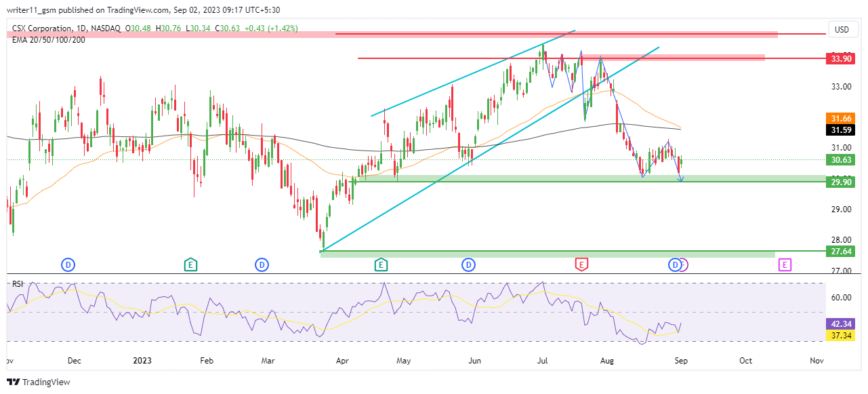The width and height of the screenshot is (868, 394).
Task: Click the low value L30.34
Action: (x=197, y=28)
